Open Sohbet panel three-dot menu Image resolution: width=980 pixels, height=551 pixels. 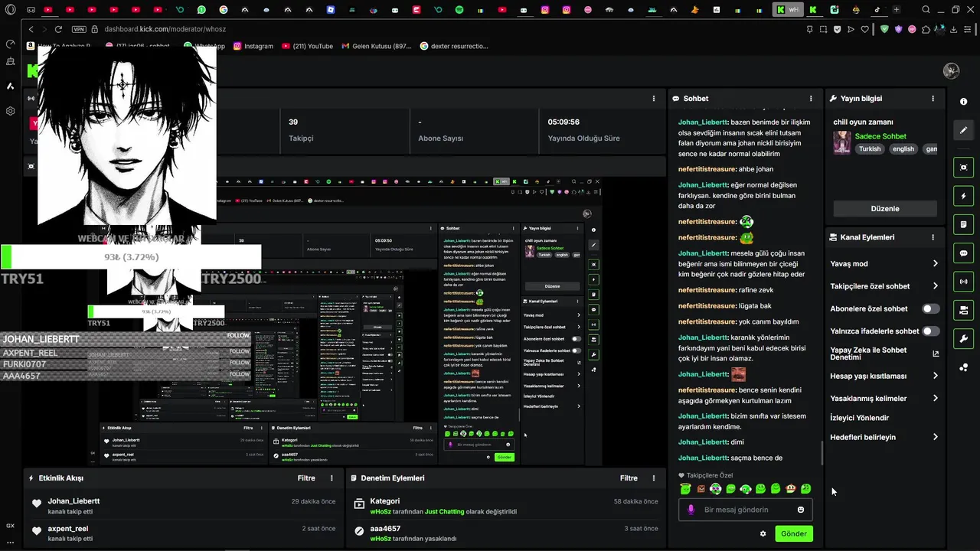click(811, 99)
